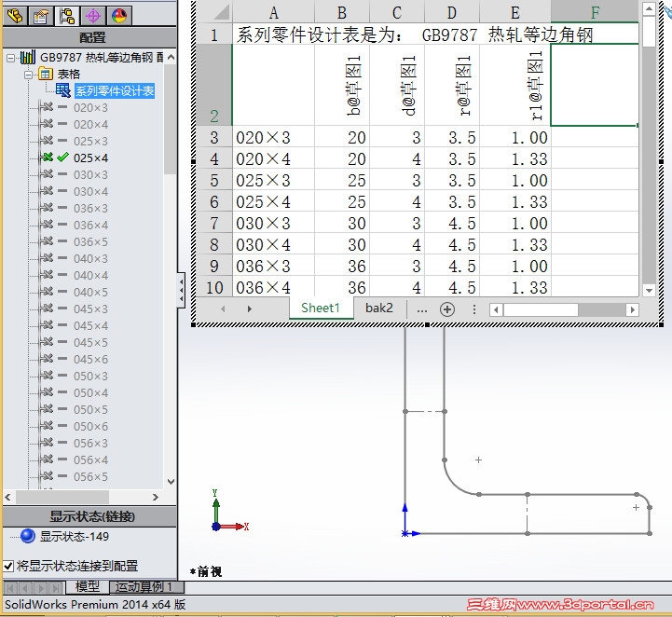
Task: Click the GB9787 part root icon
Action: tap(28, 57)
